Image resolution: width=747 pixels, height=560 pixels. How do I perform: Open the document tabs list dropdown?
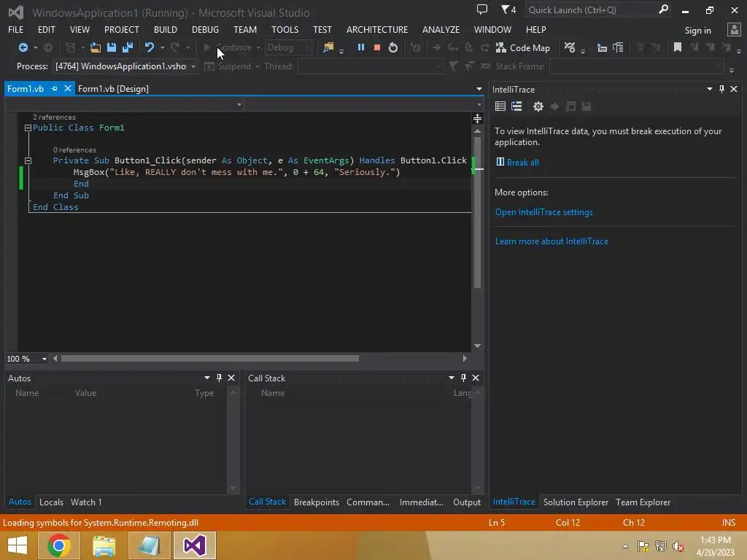(479, 89)
